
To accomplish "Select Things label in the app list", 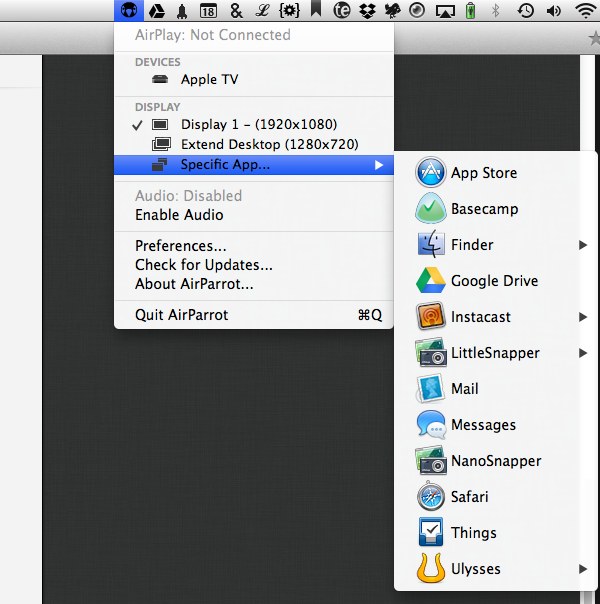I will pos(474,533).
